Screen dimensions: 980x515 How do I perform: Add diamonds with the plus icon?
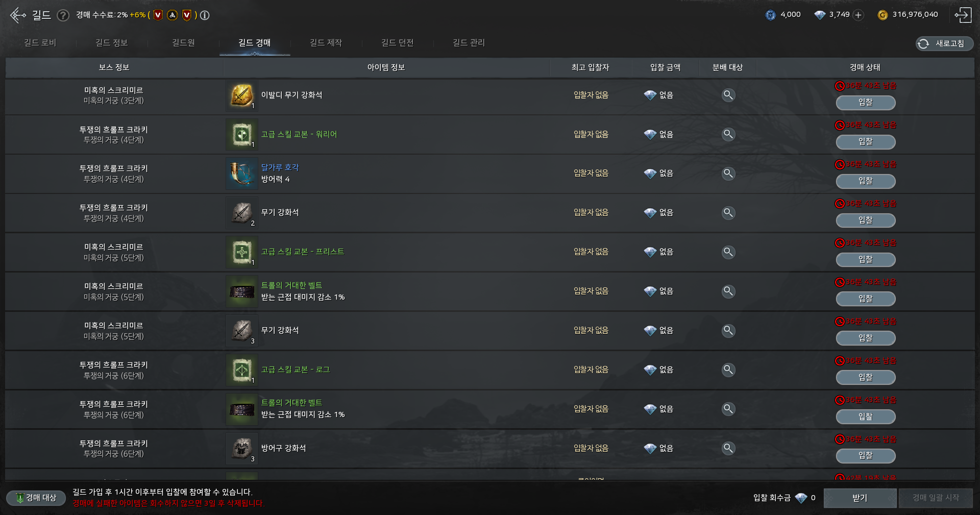859,15
